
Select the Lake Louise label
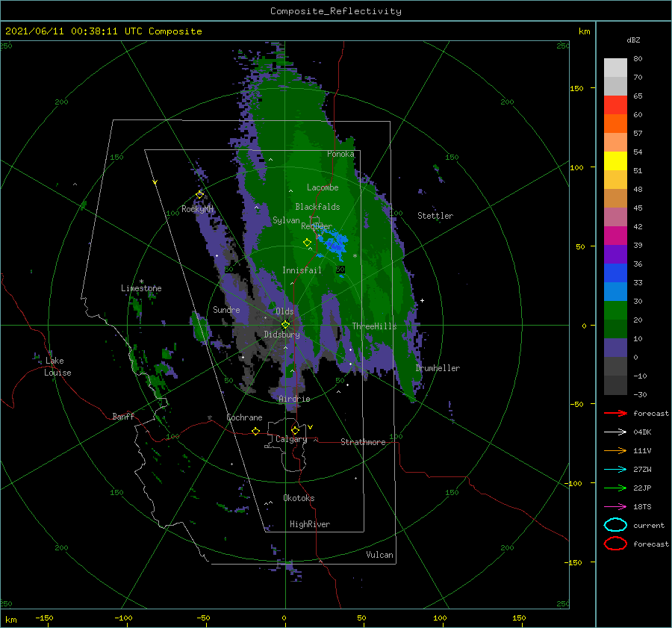pyautogui.click(x=57, y=367)
